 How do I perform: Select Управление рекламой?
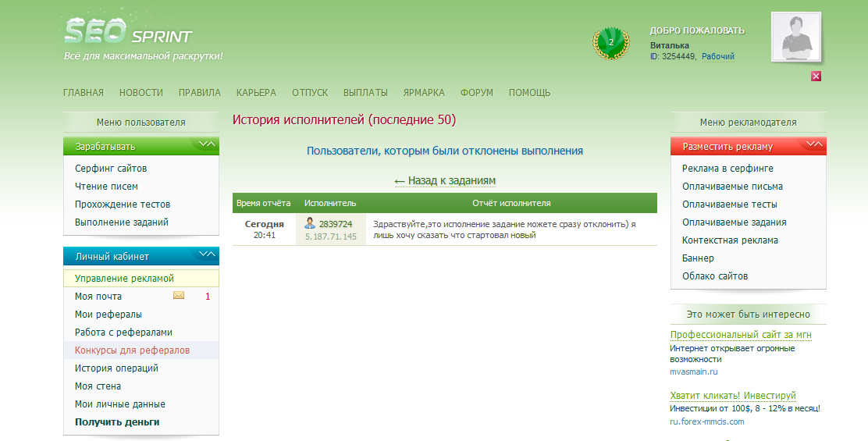pyautogui.click(x=141, y=279)
